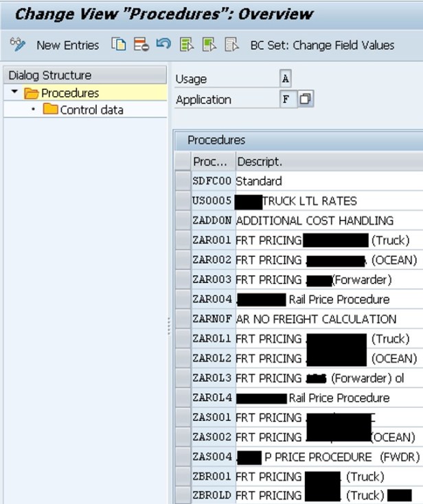
Task: Click the splitter handle between the panels
Action: click(168, 327)
